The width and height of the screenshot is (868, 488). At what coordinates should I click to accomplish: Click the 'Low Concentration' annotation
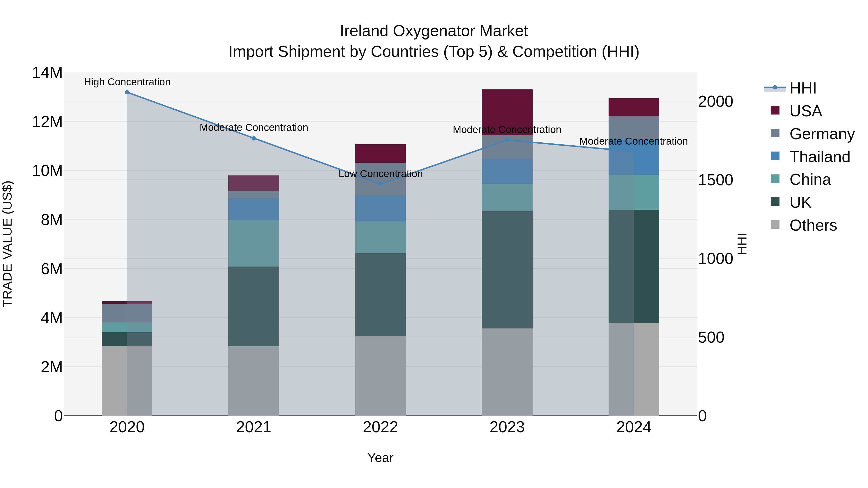[380, 174]
